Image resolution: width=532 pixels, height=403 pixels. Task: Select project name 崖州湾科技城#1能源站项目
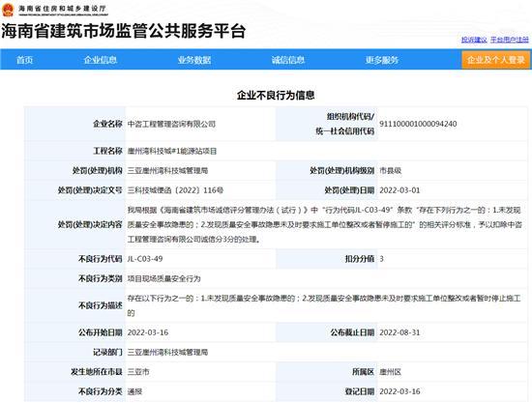click(x=172, y=151)
